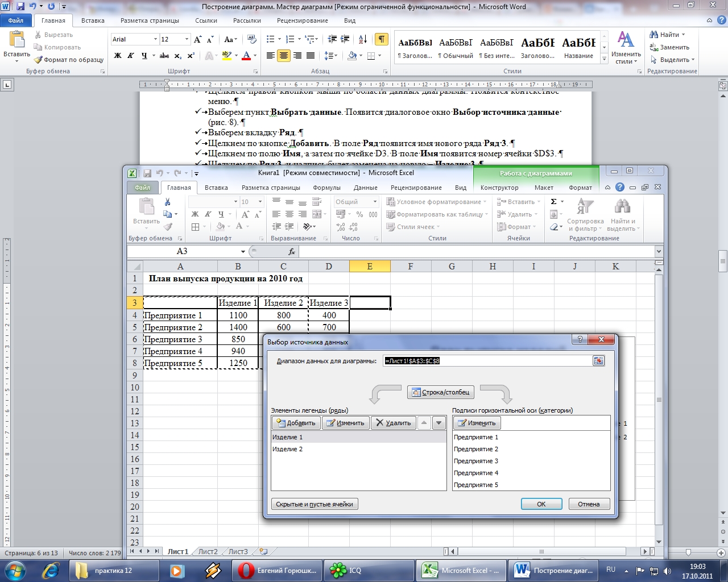Click Изменить button for legend series
Screen dimensions: 728x582
click(x=345, y=423)
